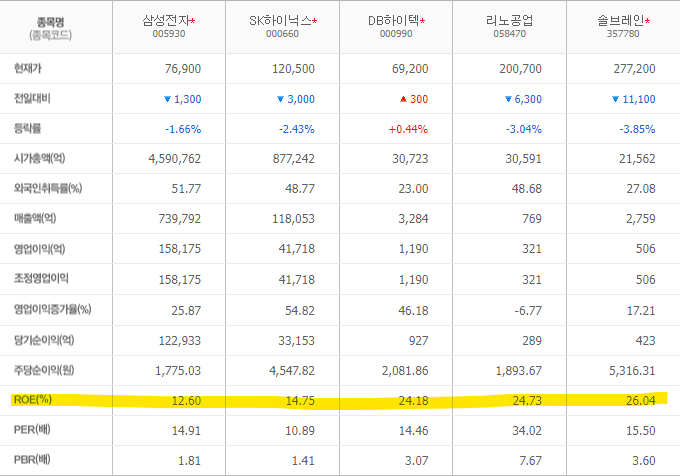
Task: Open the 리노공업 stock link
Action: pos(509,20)
